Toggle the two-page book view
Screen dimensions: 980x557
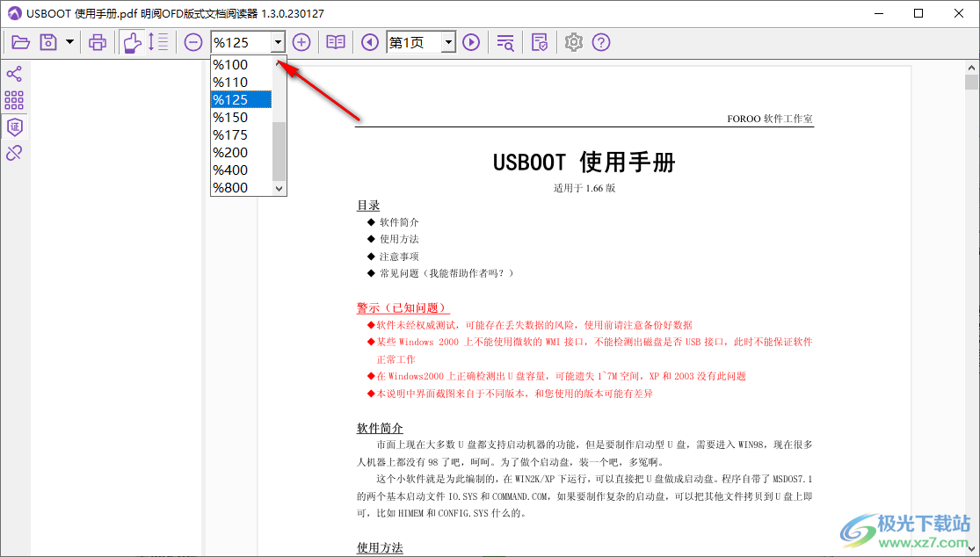(x=336, y=42)
